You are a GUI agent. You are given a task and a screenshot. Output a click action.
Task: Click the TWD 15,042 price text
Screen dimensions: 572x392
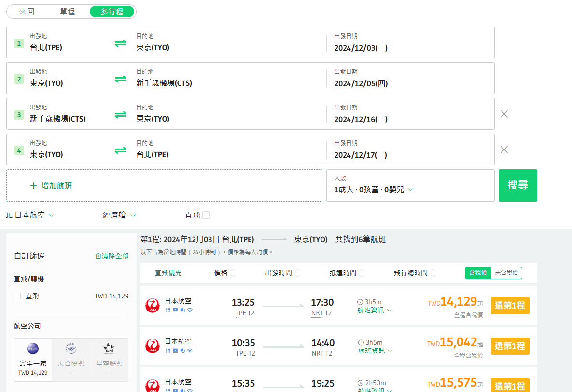455,342
